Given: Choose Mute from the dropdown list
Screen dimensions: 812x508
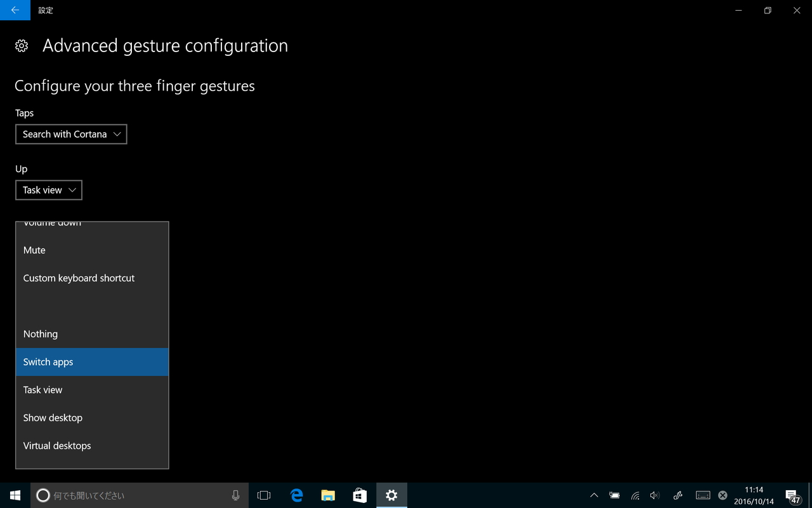Looking at the screenshot, I should 92,250.
